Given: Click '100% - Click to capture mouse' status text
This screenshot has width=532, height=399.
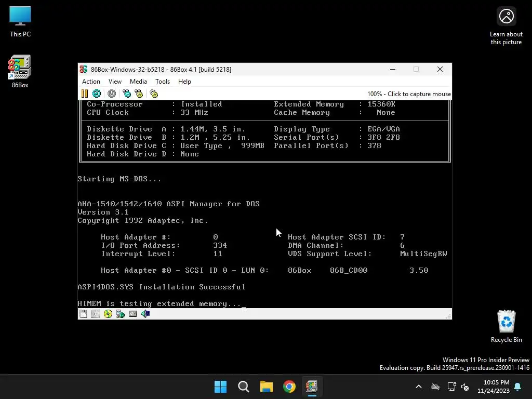Looking at the screenshot, I should coord(409,94).
